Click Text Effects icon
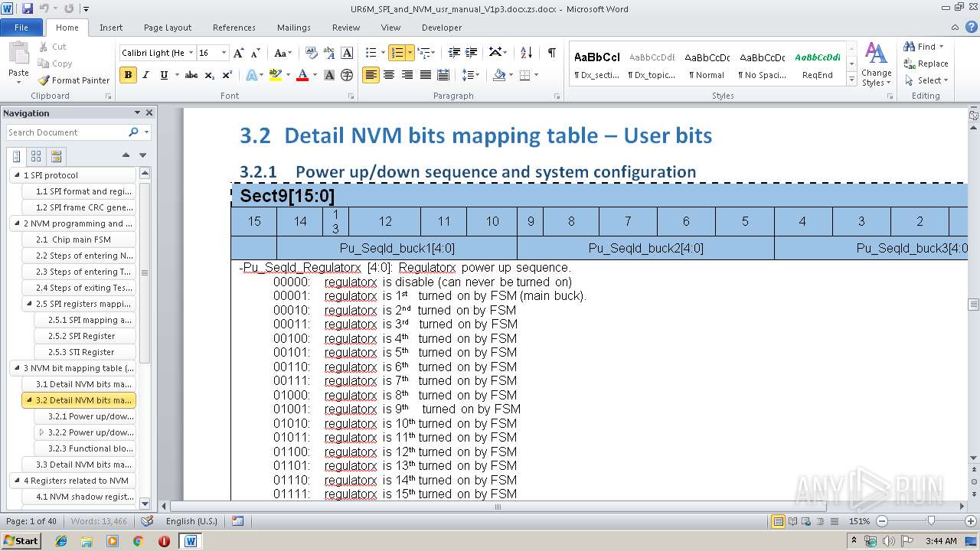980x551 pixels. [251, 75]
